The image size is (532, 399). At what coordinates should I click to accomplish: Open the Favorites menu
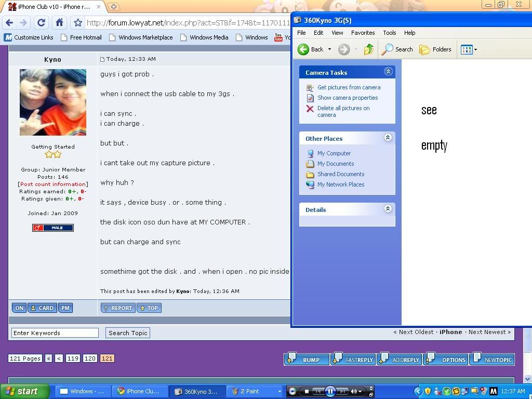tap(363, 33)
